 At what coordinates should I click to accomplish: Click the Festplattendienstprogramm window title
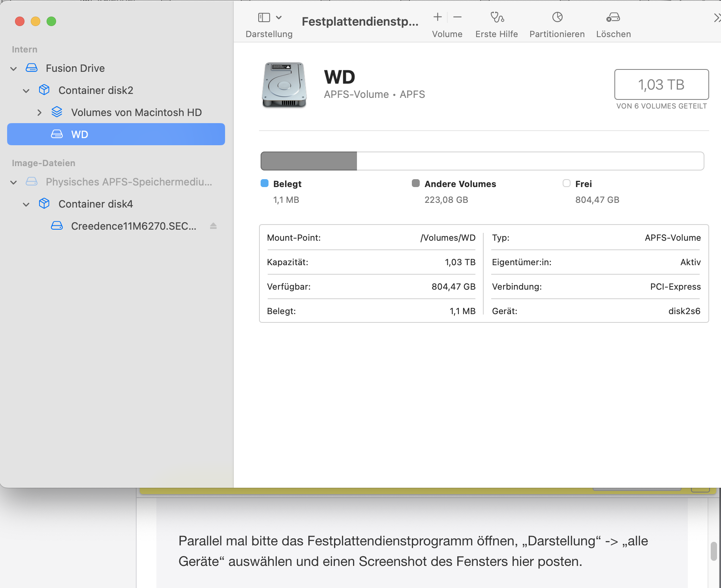360,22
